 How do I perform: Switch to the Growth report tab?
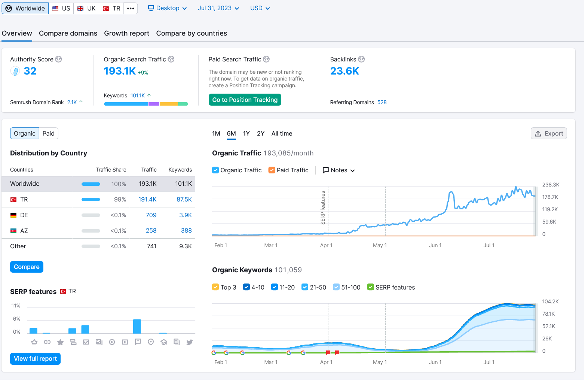click(x=127, y=33)
